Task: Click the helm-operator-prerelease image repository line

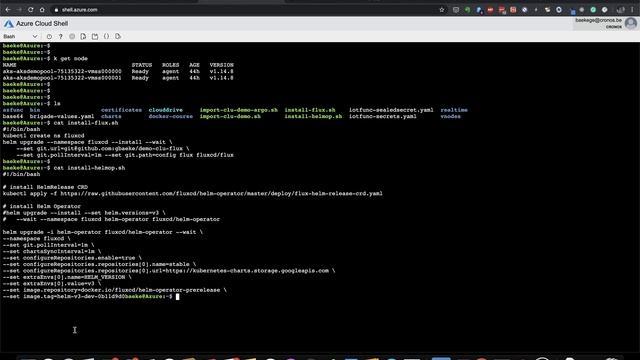Action: [114, 290]
